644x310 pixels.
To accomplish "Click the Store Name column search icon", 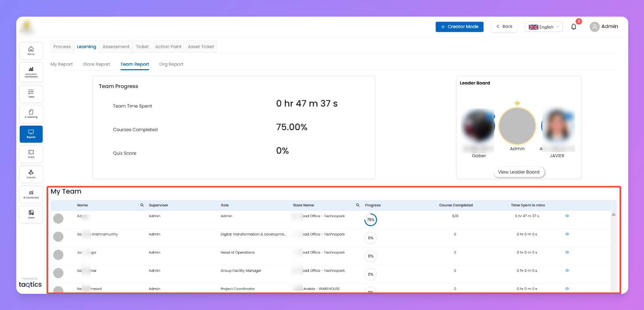I will tap(358, 205).
